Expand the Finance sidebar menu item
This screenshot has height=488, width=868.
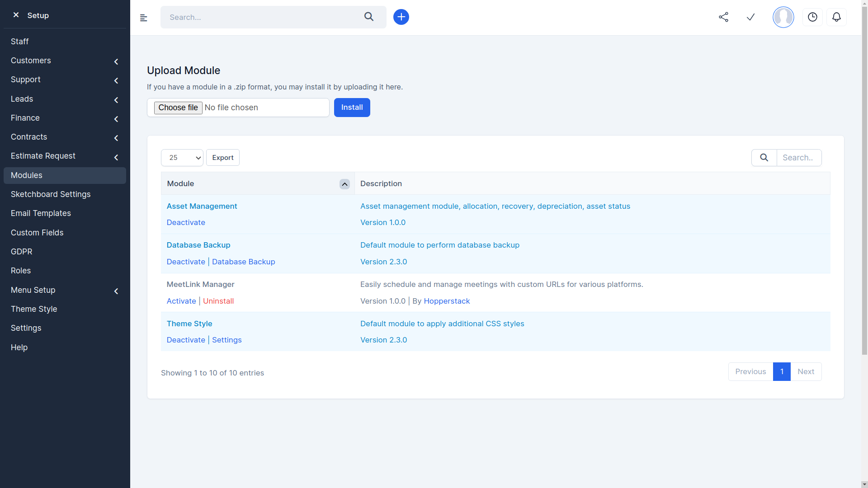[x=116, y=118]
